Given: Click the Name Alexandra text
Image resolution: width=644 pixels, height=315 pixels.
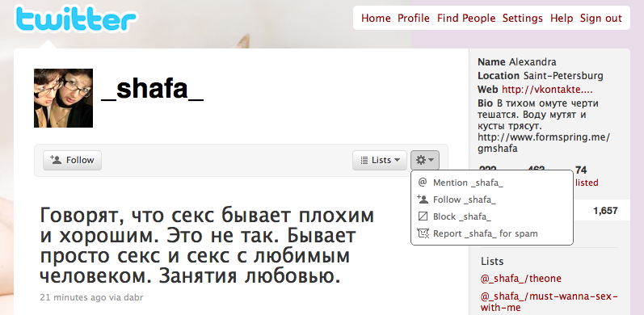Looking at the screenshot, I should click(x=516, y=62).
